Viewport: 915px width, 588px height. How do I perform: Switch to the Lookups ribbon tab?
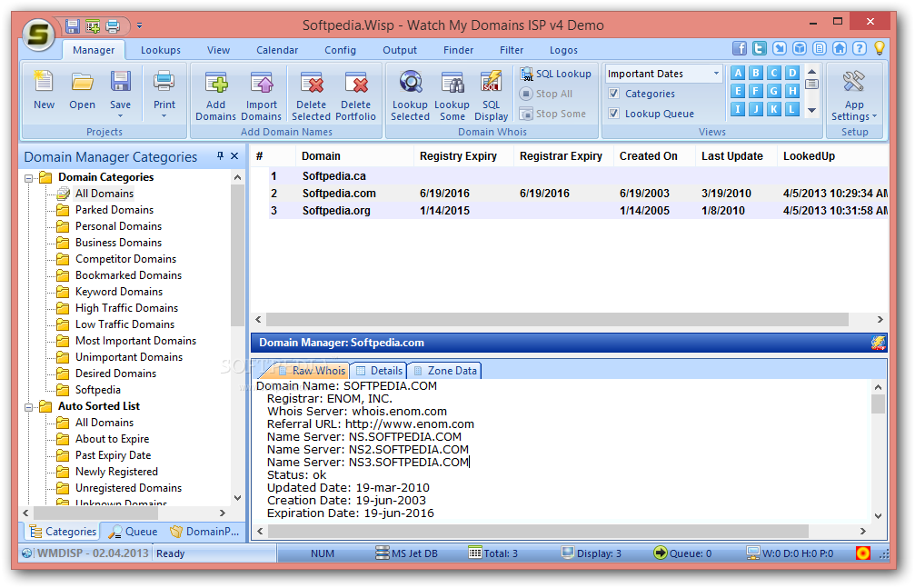(161, 50)
